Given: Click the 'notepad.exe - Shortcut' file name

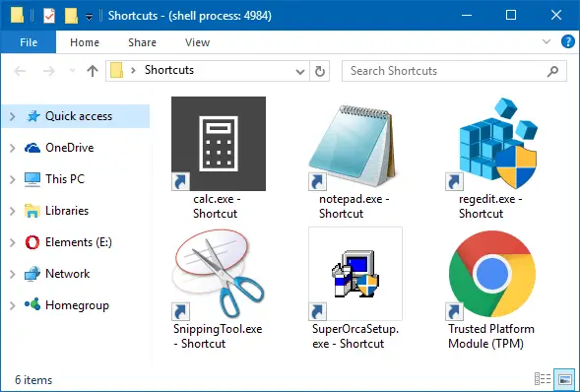Looking at the screenshot, I should [354, 207].
